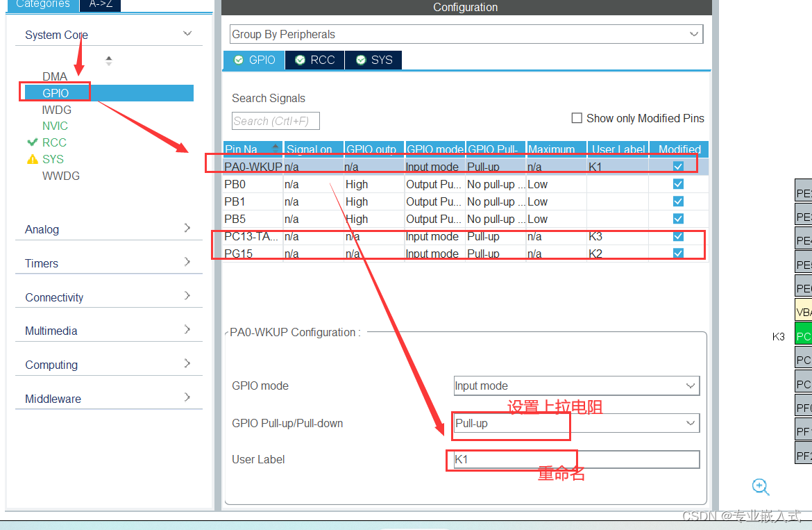Image resolution: width=812 pixels, height=530 pixels.
Task: Select SYS in System Core
Action: (x=53, y=159)
